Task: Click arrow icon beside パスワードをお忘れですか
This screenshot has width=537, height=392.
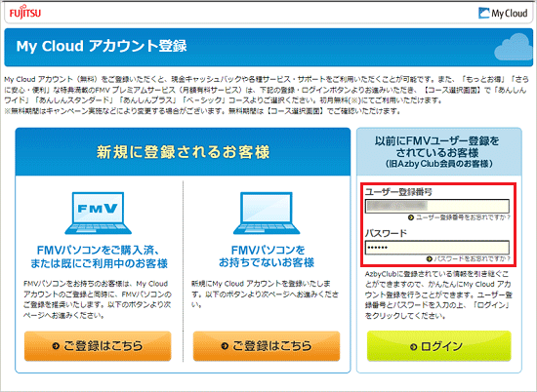Action: pos(430,259)
